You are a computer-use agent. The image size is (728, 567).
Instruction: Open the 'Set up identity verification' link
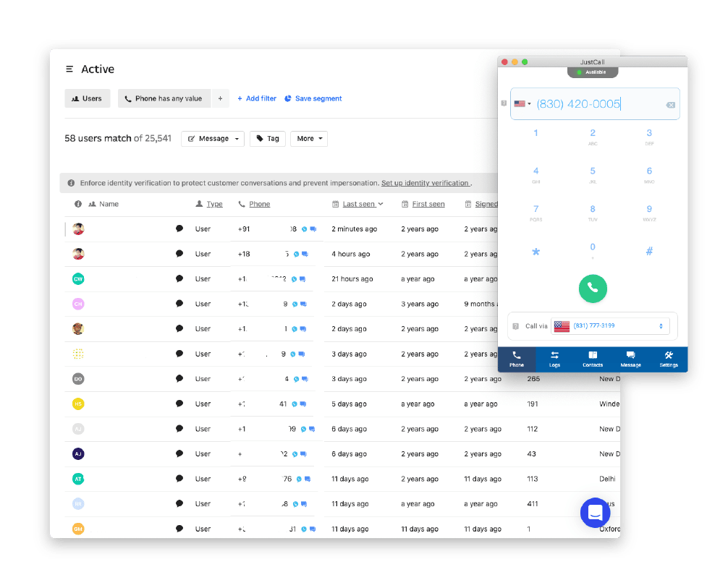pyautogui.click(x=426, y=183)
